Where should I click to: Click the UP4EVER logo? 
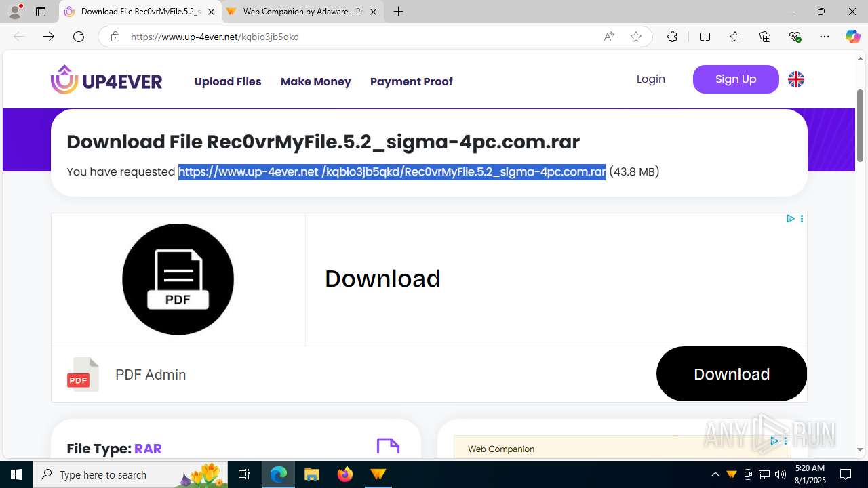106,80
